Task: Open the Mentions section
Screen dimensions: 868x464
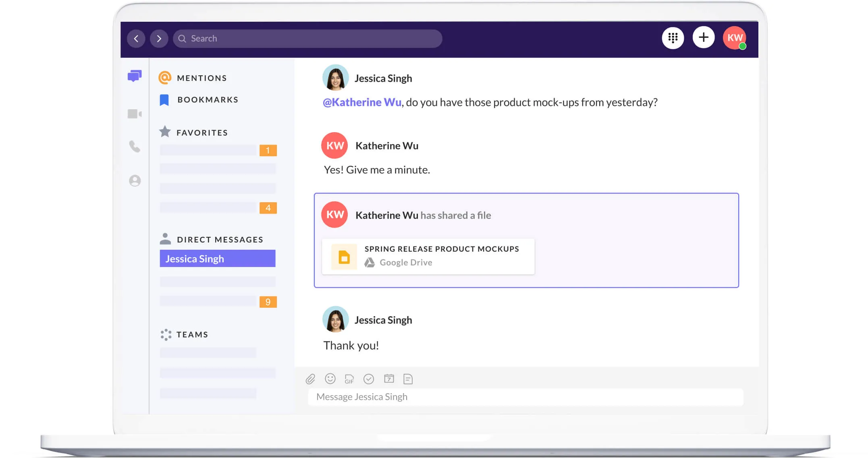Action: tap(201, 78)
